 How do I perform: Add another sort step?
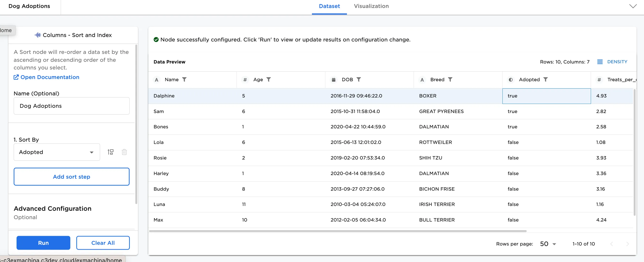71,177
